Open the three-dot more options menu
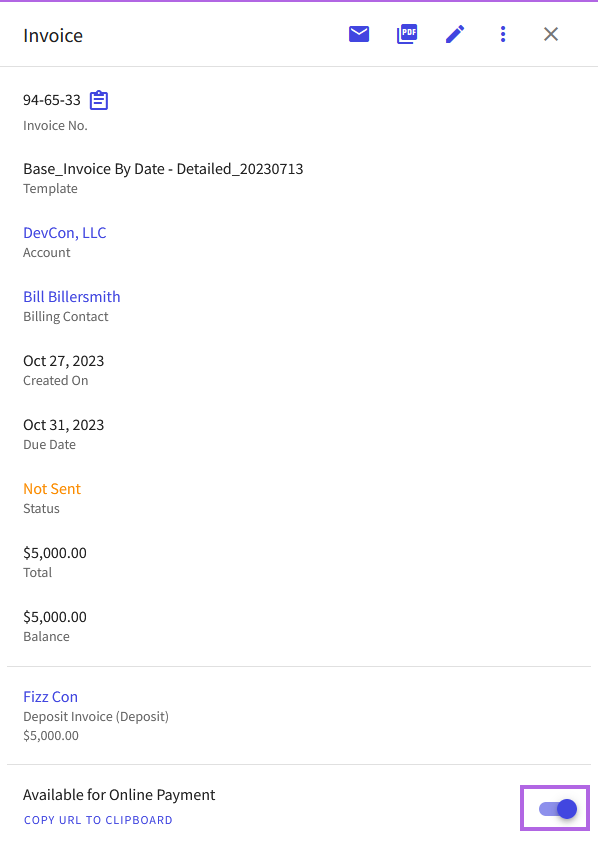Screen dimensions: 598x844 pos(503,34)
